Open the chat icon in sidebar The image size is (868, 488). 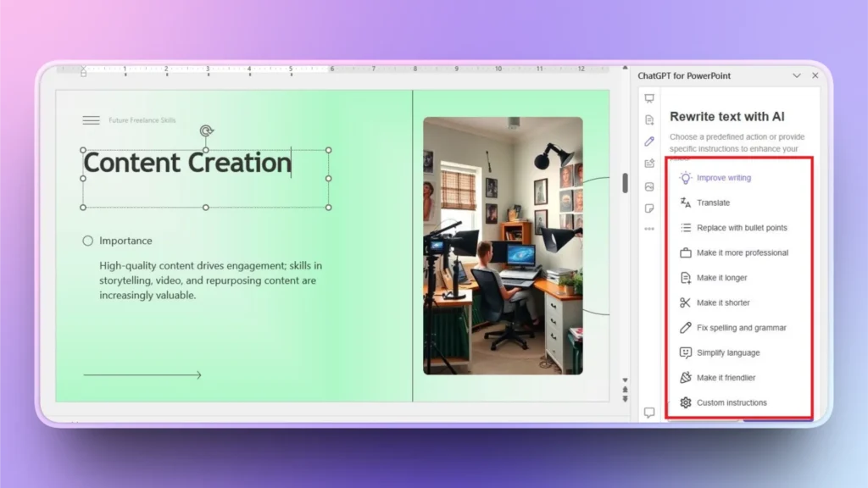649,413
